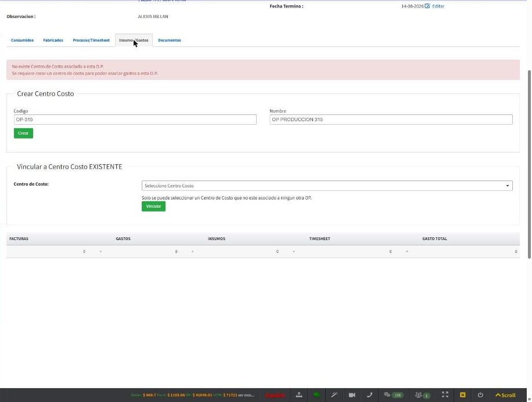
Task: Click Editar next to Fecha Termino
Action: (438, 6)
